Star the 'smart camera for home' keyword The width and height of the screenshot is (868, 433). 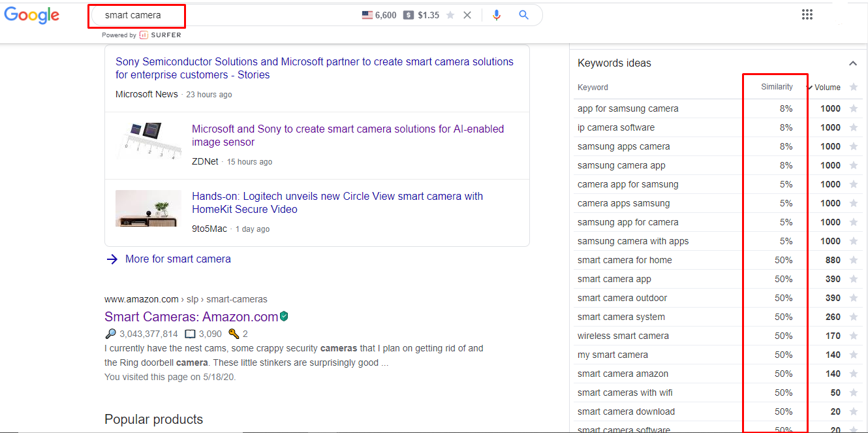[854, 260]
